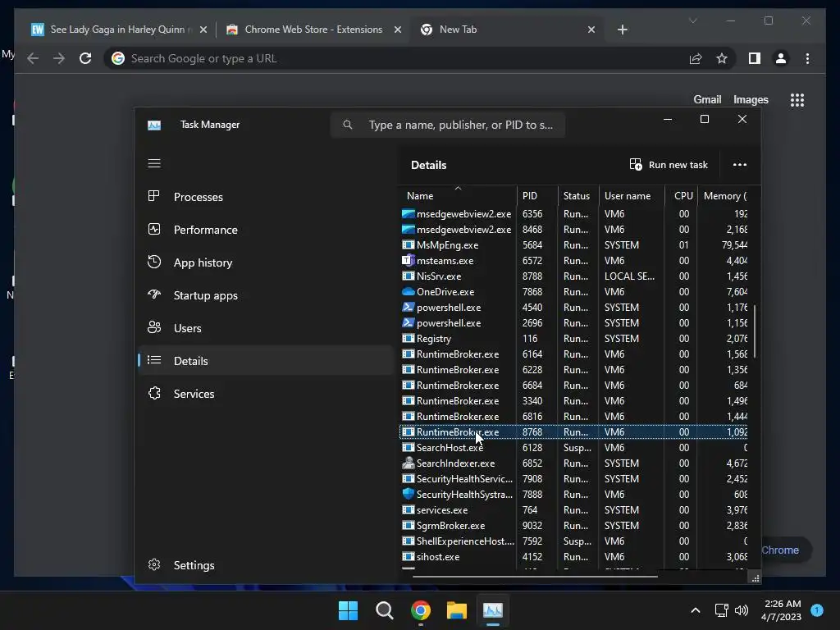Open Chrome's three-dot menu
The width and height of the screenshot is (840, 630).
807,58
